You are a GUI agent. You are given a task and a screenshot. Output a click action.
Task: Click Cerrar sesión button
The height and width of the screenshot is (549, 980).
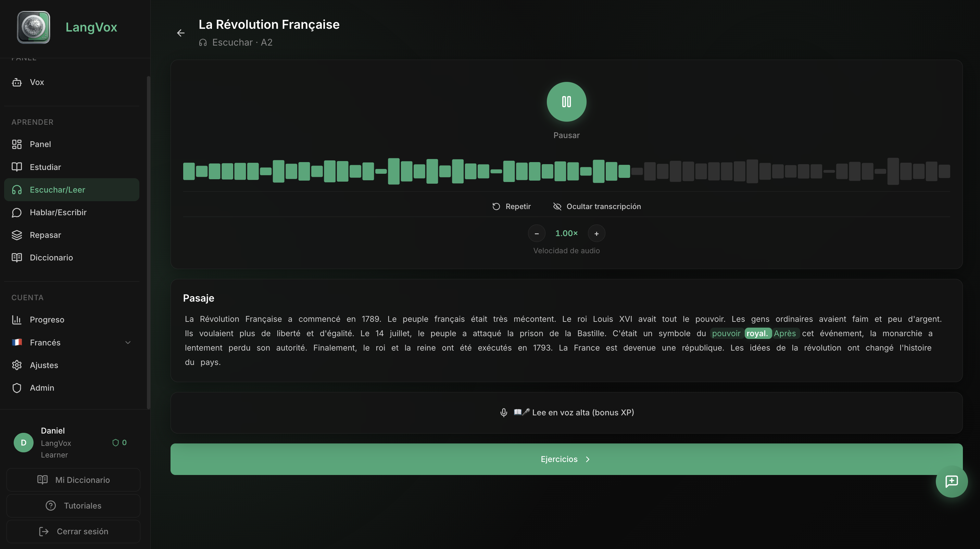73,532
